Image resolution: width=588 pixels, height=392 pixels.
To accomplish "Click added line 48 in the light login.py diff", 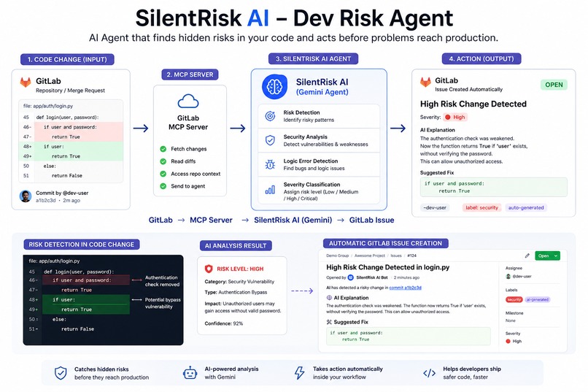I will 71,147.
